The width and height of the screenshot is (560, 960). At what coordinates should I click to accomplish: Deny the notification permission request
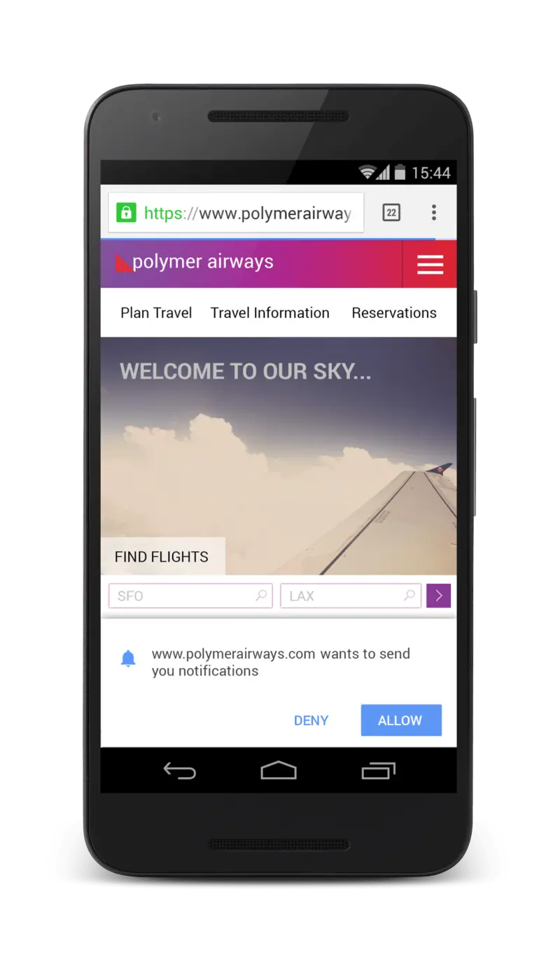click(311, 721)
